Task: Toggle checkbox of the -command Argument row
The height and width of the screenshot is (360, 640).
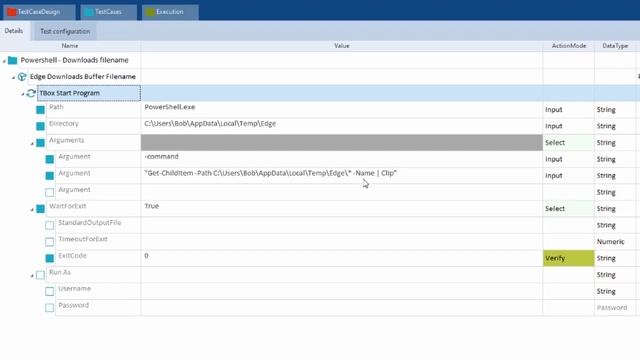Action: coord(49,159)
